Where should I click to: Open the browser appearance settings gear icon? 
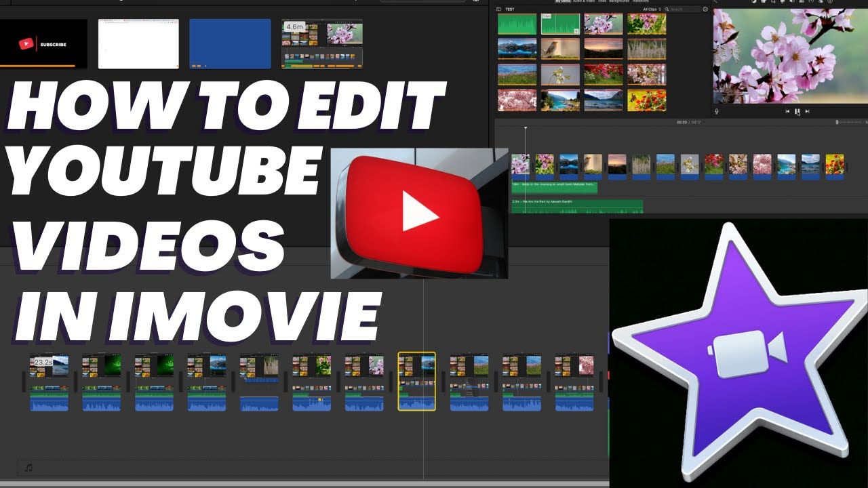[x=705, y=9]
